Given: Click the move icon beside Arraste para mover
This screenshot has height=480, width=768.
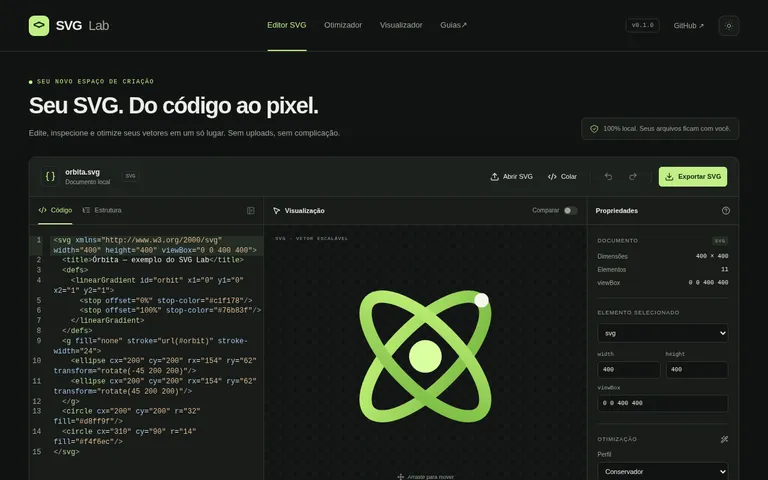Looking at the screenshot, I should pyautogui.click(x=400, y=477).
